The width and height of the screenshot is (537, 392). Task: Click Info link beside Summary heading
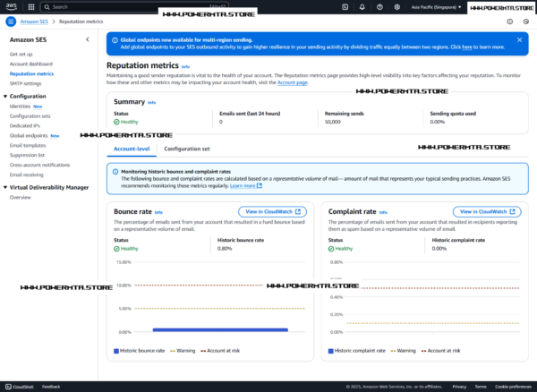coord(152,102)
